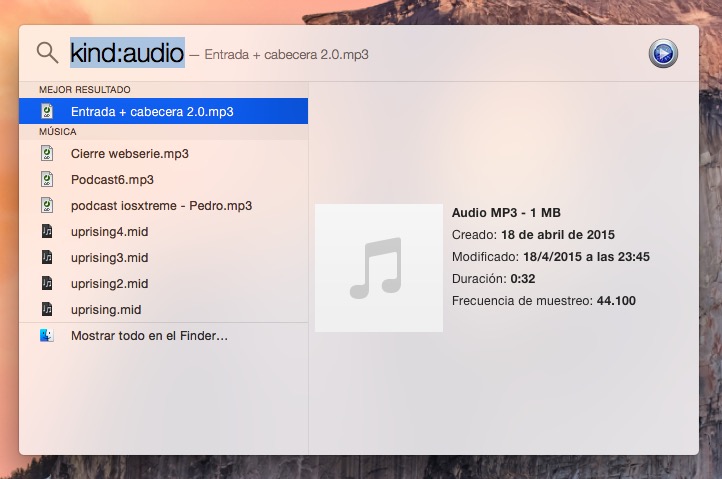Select Entrada + cabecera 2.0.mp3 top result
This screenshot has width=722, height=479.
tap(163, 111)
